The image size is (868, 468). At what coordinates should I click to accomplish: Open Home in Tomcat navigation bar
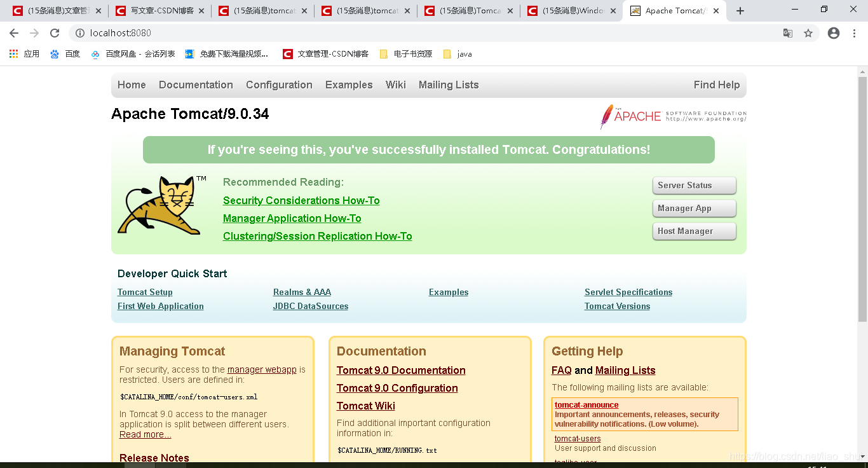pyautogui.click(x=132, y=85)
